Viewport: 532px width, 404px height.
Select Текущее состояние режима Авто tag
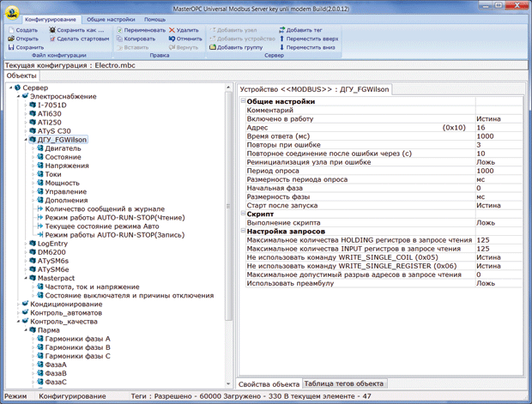pos(102,226)
